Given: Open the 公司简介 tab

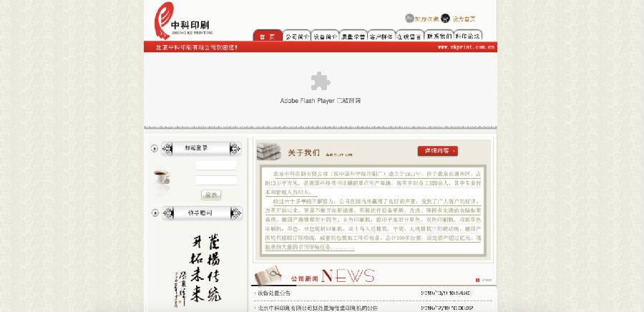Looking at the screenshot, I should pyautogui.click(x=297, y=36).
